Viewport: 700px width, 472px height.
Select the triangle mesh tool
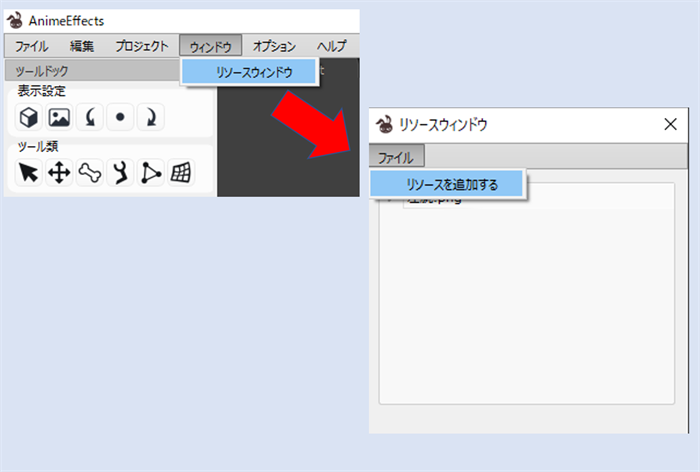[150, 173]
